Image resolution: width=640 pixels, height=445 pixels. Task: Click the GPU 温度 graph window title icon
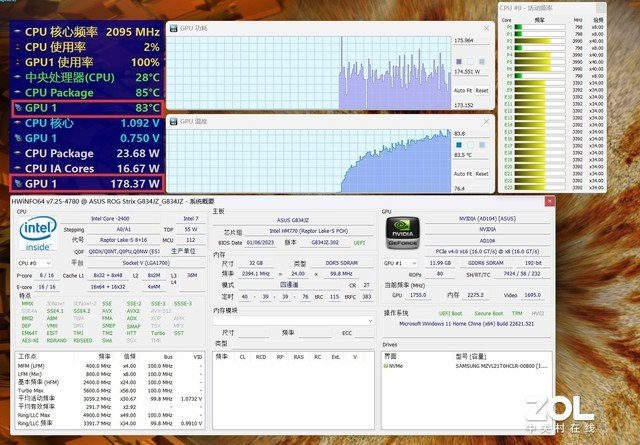coord(173,121)
